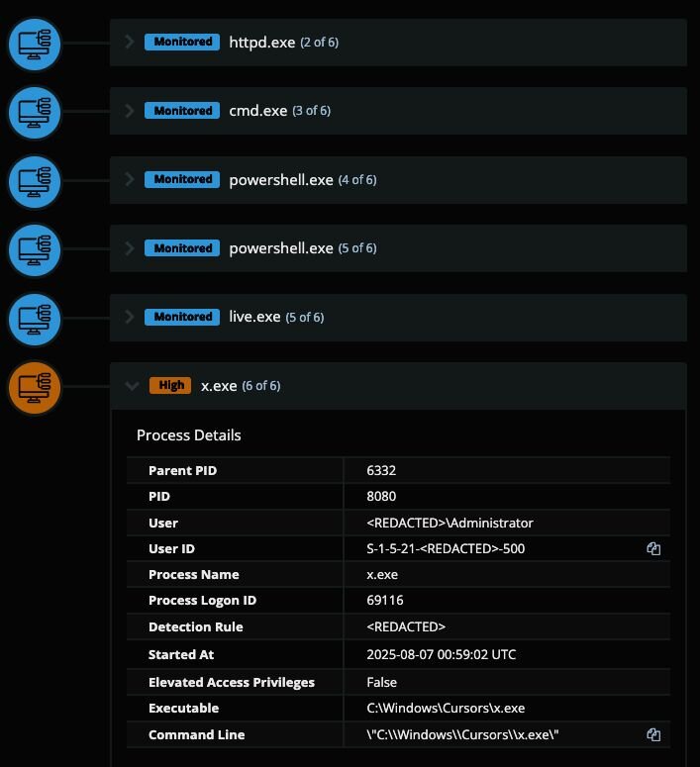Collapse the x.exe process details chevron
The width and height of the screenshot is (700, 767).
pos(131,386)
